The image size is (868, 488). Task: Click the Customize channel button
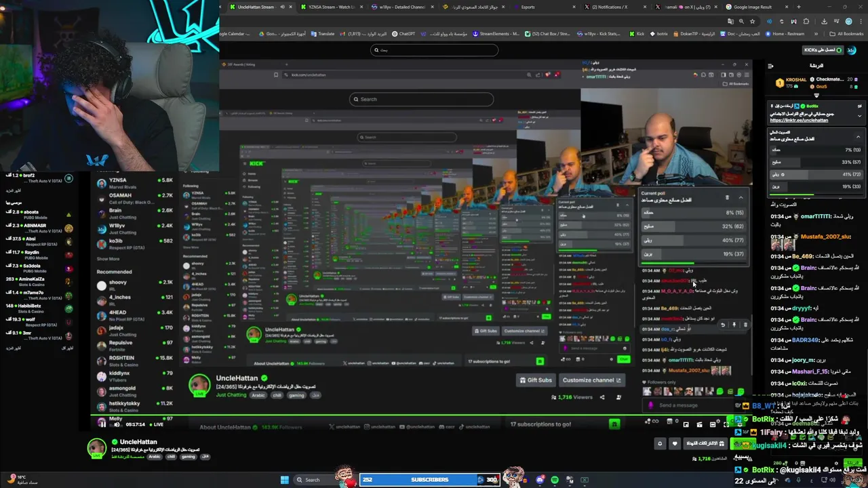[x=591, y=380]
